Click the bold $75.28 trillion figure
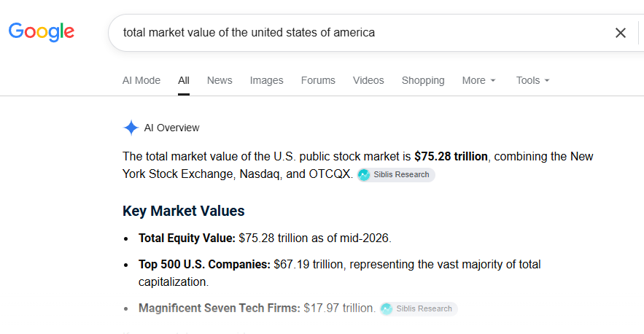This screenshot has height=334, width=644. tap(451, 157)
